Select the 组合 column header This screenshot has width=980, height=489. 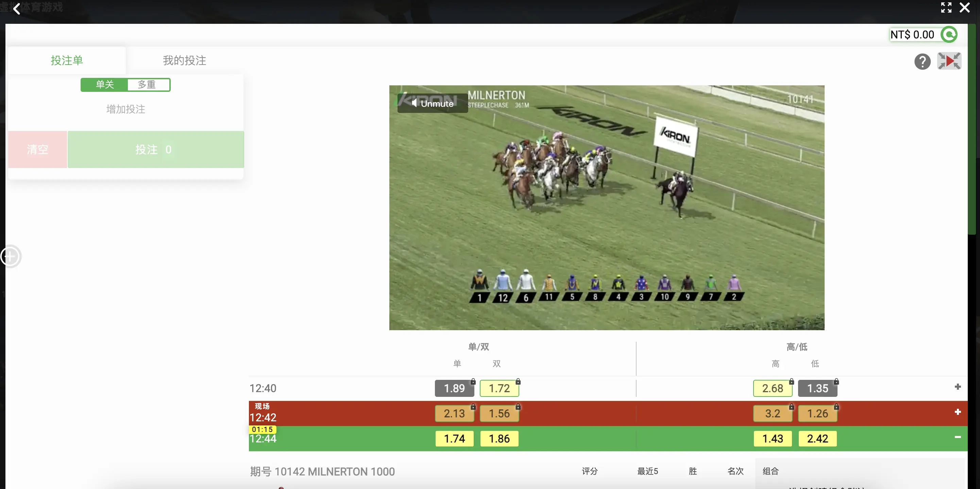[x=771, y=471]
